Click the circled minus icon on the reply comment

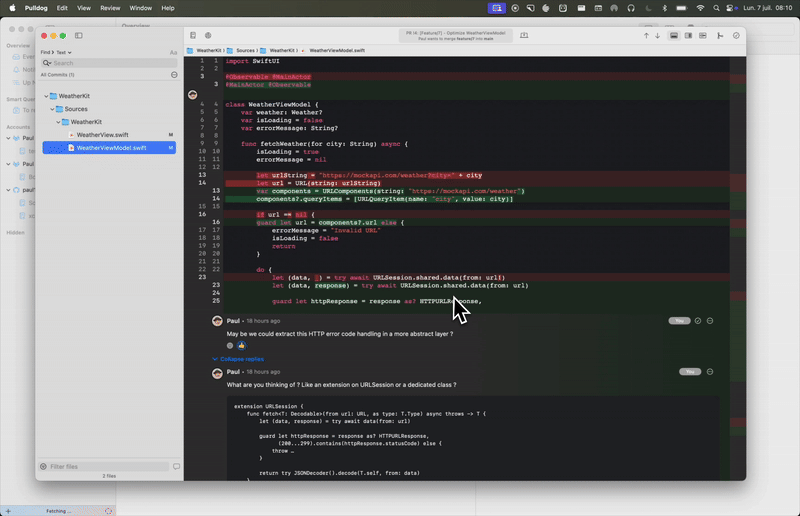(x=710, y=372)
